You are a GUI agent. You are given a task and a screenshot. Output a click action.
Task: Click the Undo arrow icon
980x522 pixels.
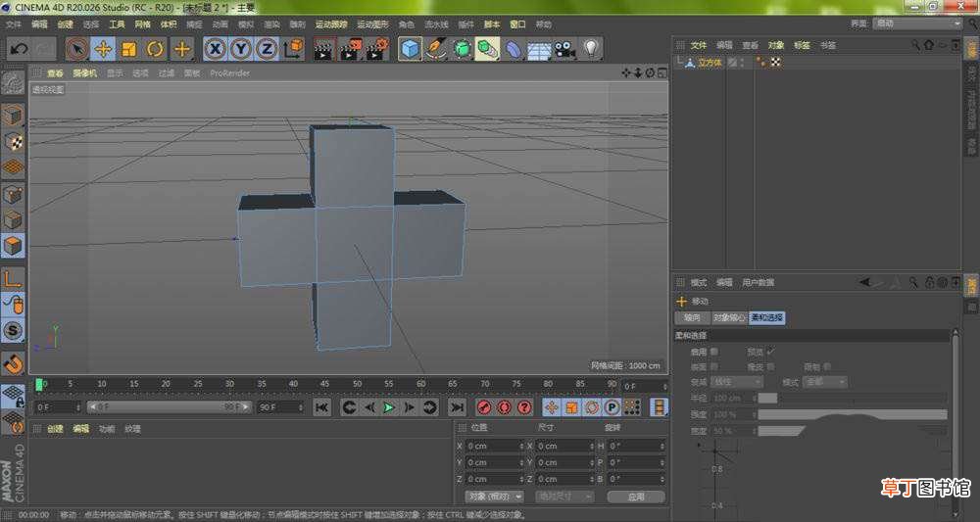pyautogui.click(x=19, y=49)
